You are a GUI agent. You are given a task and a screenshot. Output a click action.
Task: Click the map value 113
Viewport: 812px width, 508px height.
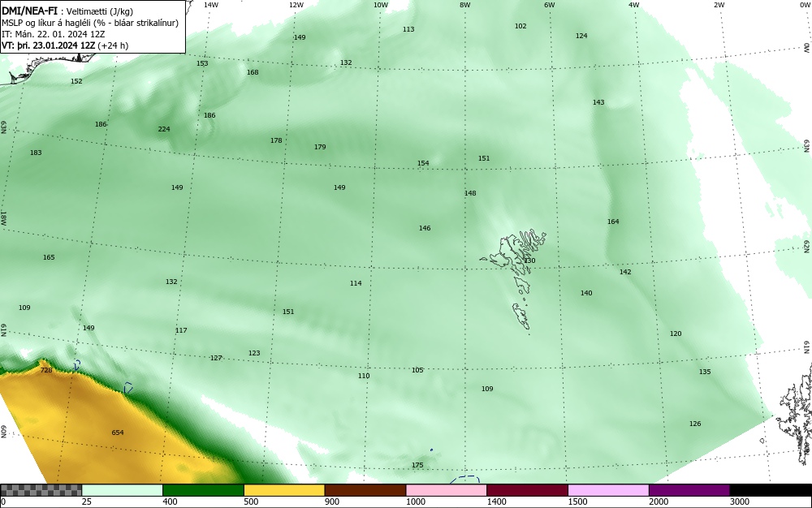[x=408, y=29]
